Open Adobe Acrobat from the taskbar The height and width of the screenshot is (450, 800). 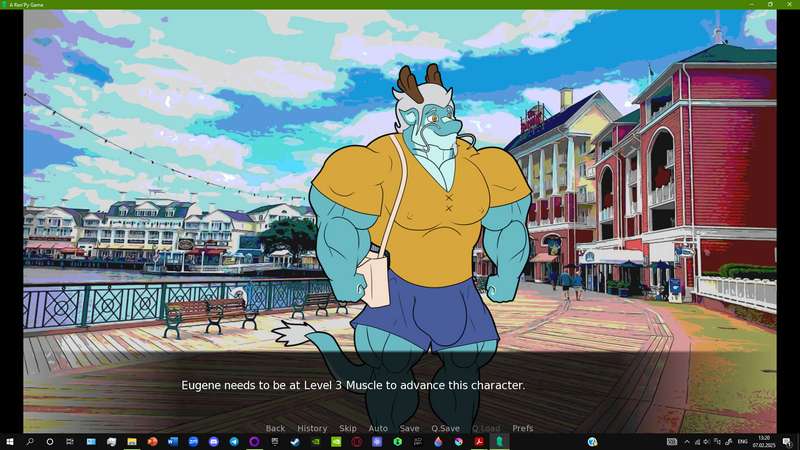479,442
